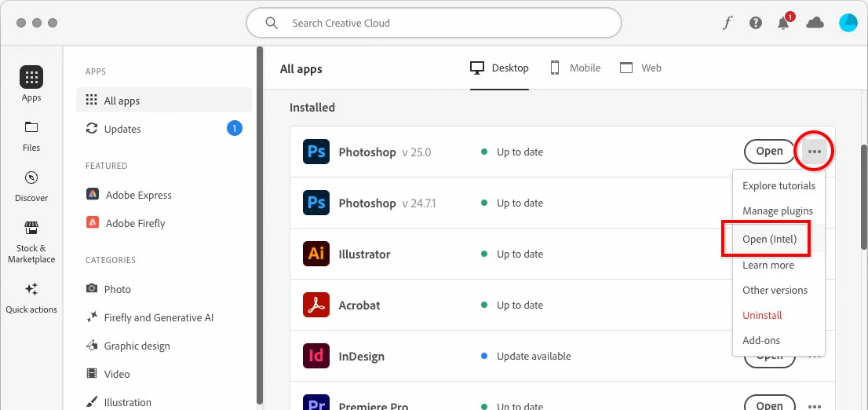This screenshot has height=410, width=868.
Task: Click the Adobe Express icon
Action: tap(93, 195)
